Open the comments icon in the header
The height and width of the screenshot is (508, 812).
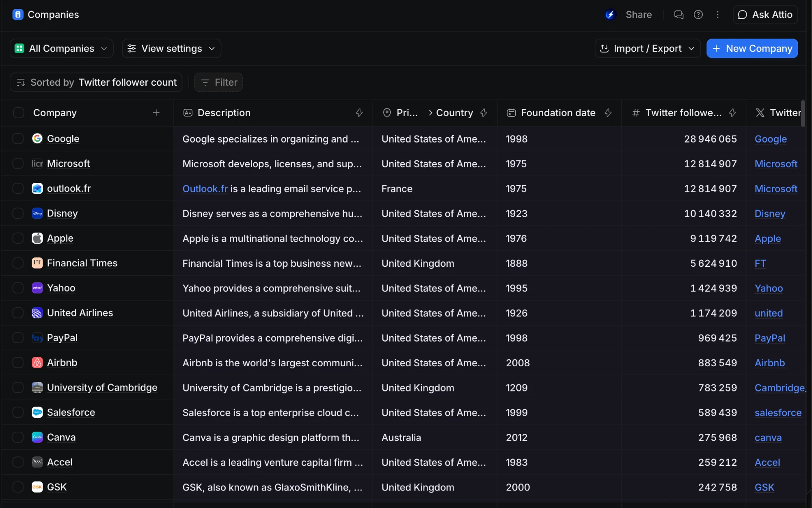678,15
